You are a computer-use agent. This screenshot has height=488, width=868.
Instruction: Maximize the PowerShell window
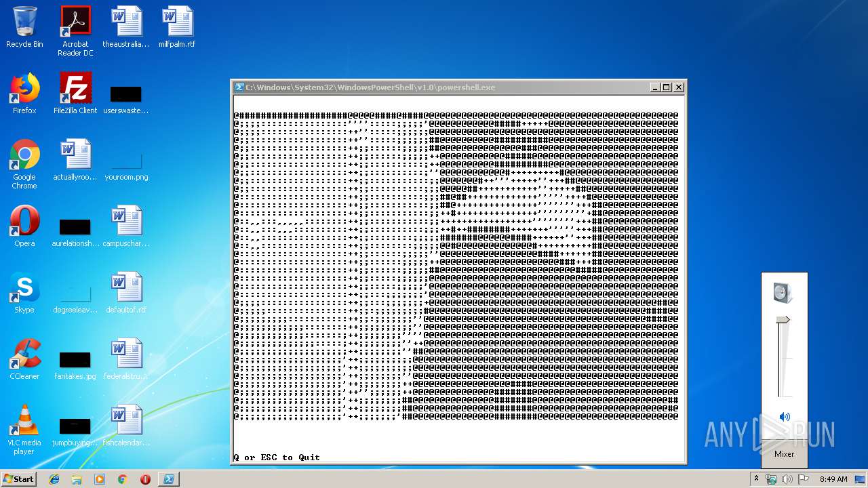click(x=667, y=87)
